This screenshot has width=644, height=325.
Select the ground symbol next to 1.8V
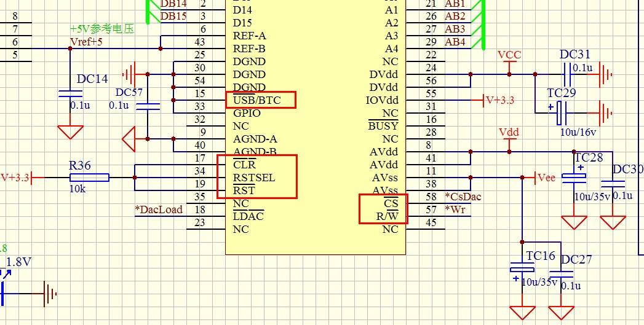click(50, 294)
